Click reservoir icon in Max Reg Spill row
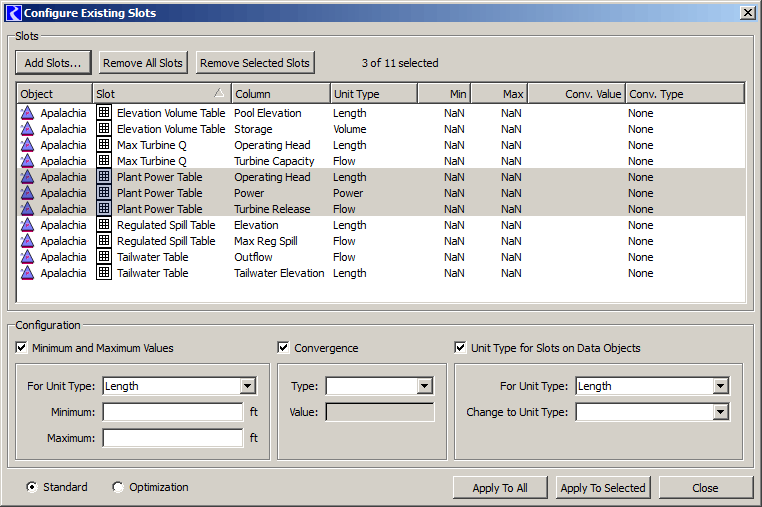 27,241
